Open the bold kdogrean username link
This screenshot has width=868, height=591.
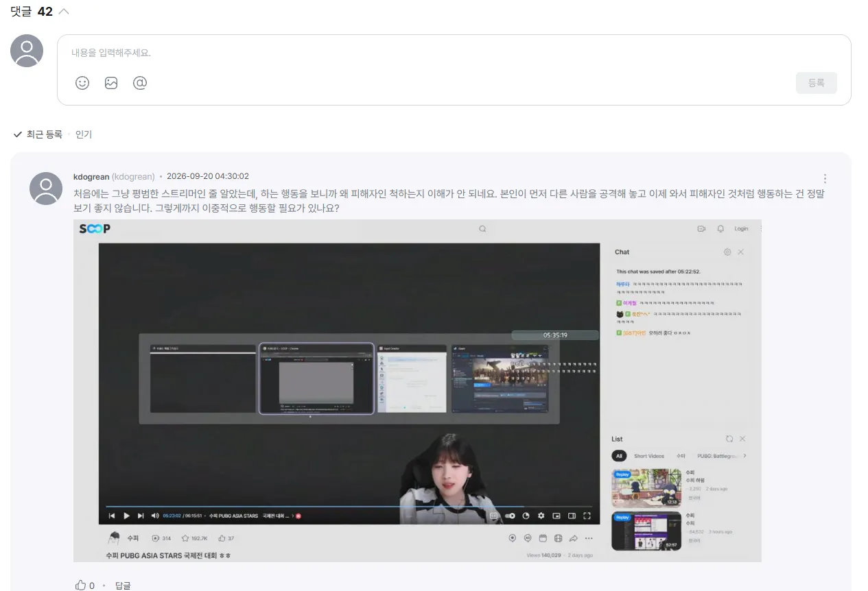tap(91, 176)
